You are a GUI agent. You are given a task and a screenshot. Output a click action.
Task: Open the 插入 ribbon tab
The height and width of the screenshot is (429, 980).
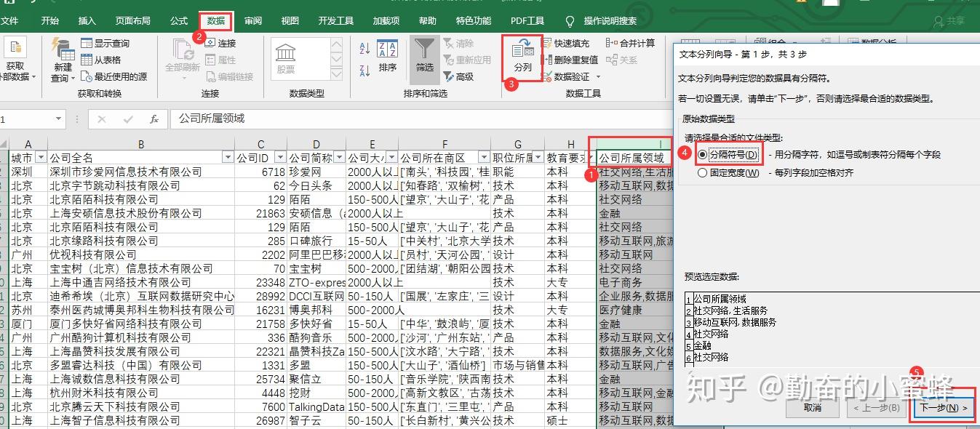[87, 21]
